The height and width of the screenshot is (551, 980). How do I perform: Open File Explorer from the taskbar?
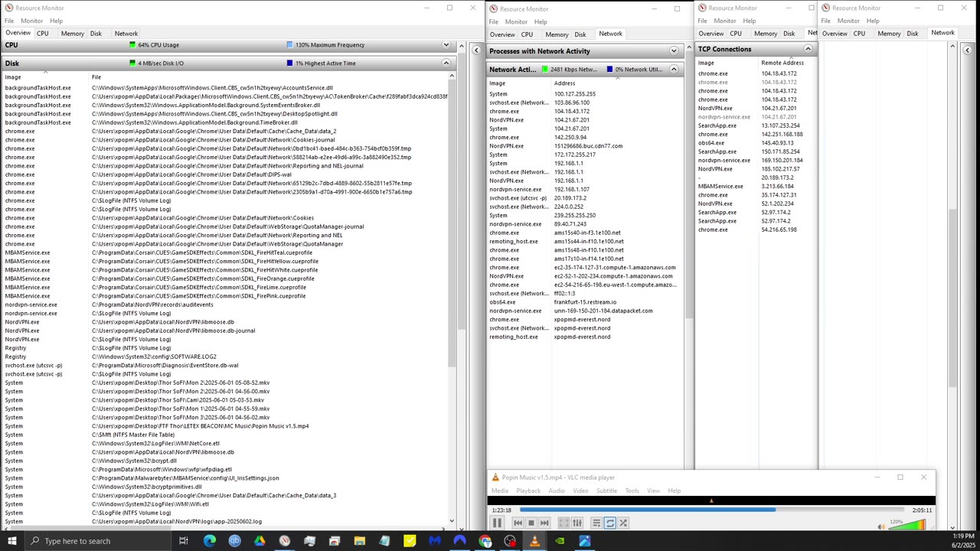click(x=359, y=541)
